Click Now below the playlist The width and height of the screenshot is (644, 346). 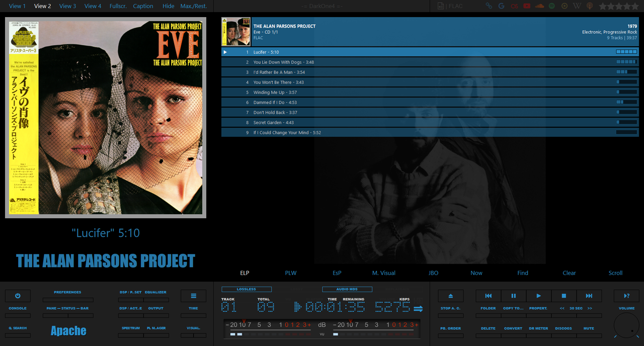click(x=476, y=273)
